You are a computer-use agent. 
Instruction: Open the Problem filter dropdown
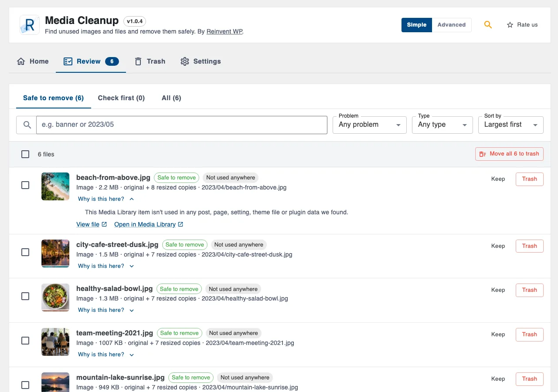(x=370, y=125)
